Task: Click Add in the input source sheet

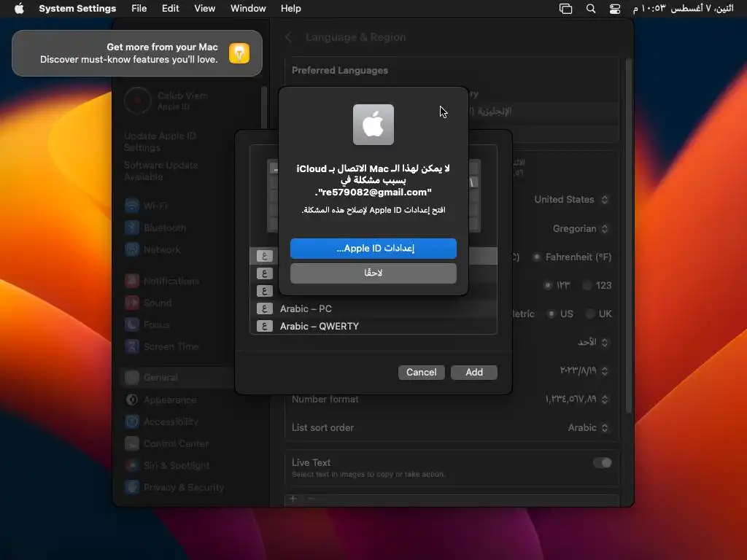Action: coord(474,373)
